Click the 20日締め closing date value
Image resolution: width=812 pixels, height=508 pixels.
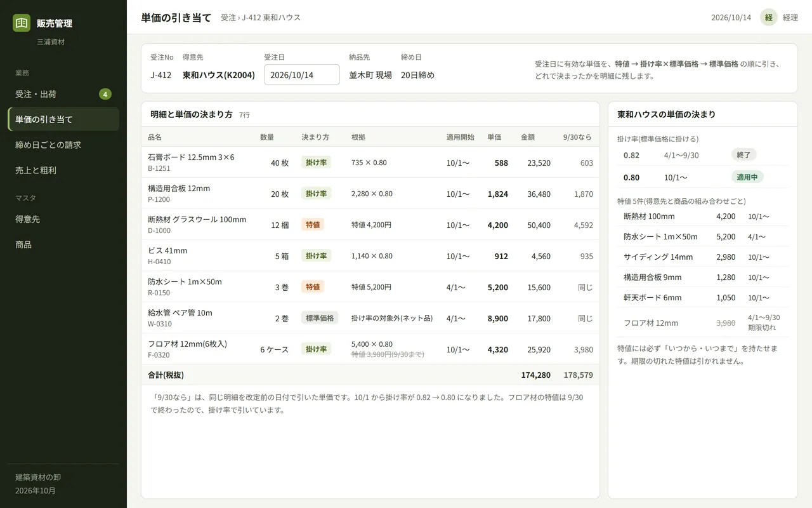[418, 75]
